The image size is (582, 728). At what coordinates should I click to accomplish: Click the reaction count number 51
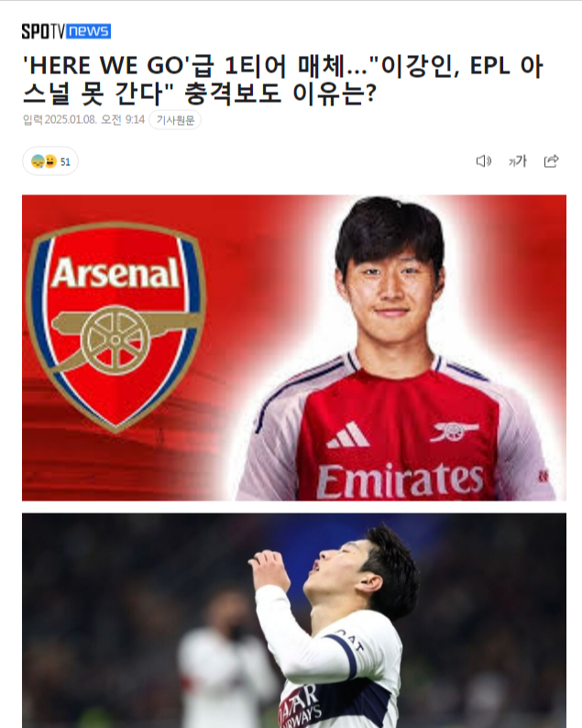pos(65,162)
